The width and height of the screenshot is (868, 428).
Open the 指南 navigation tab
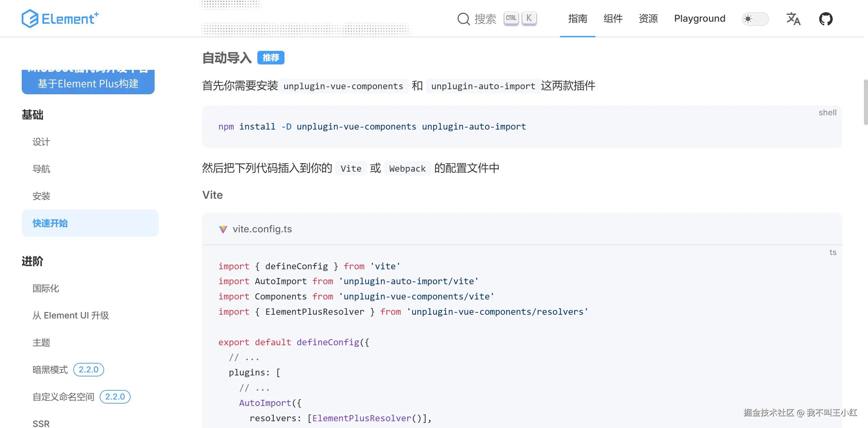pos(577,19)
